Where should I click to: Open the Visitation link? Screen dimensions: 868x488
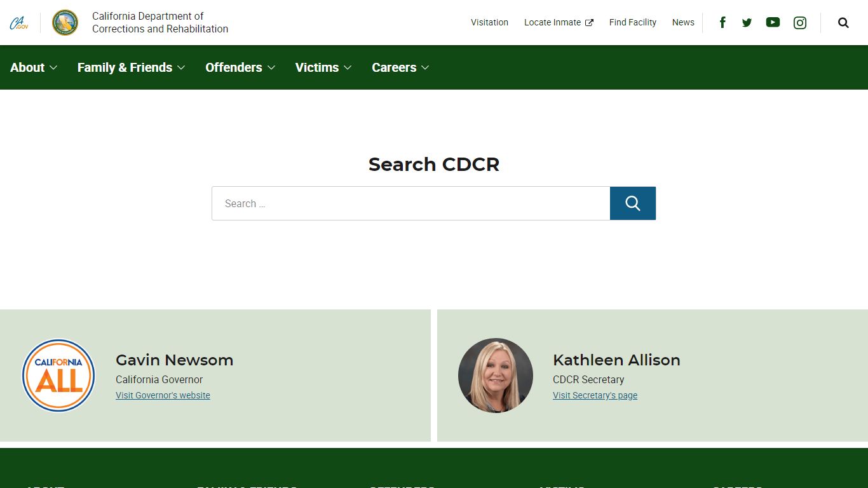coord(489,22)
